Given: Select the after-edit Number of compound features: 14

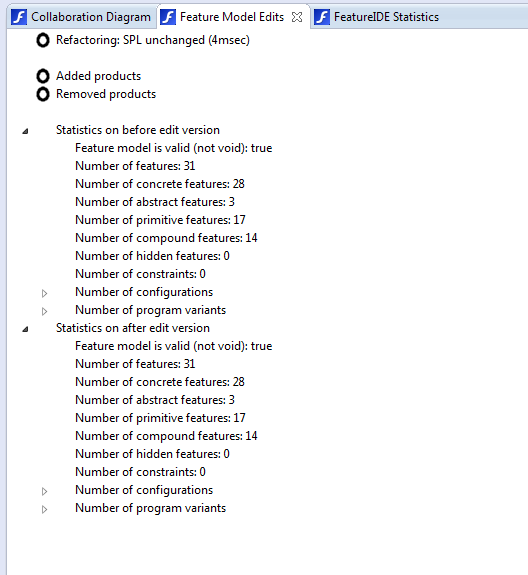Looking at the screenshot, I should [x=166, y=436].
